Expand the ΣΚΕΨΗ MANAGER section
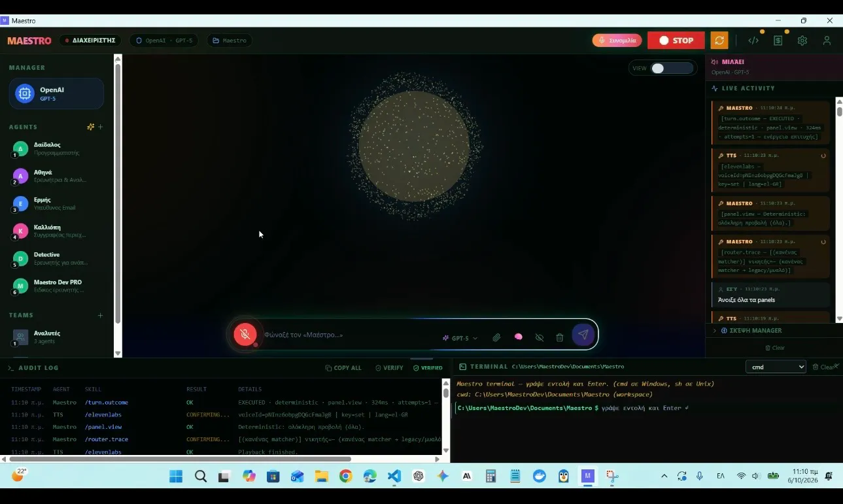This screenshot has width=843, height=504. (751, 331)
